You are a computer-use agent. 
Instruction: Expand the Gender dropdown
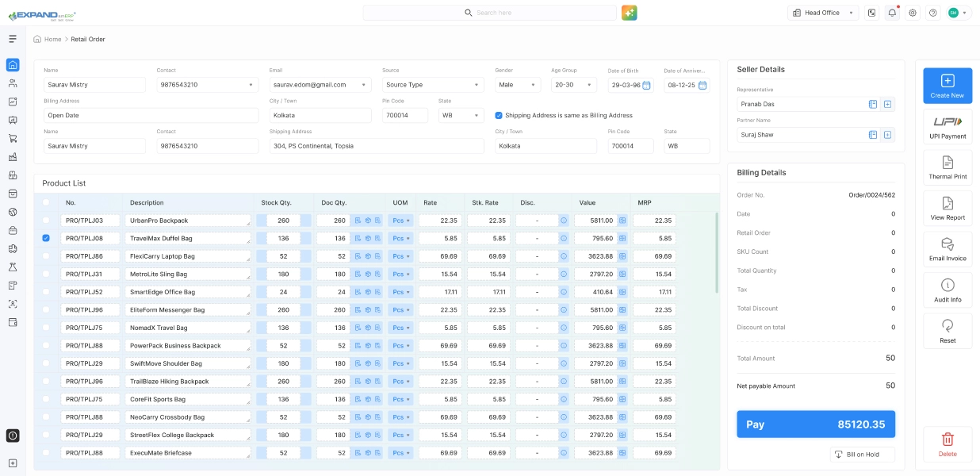(517, 85)
